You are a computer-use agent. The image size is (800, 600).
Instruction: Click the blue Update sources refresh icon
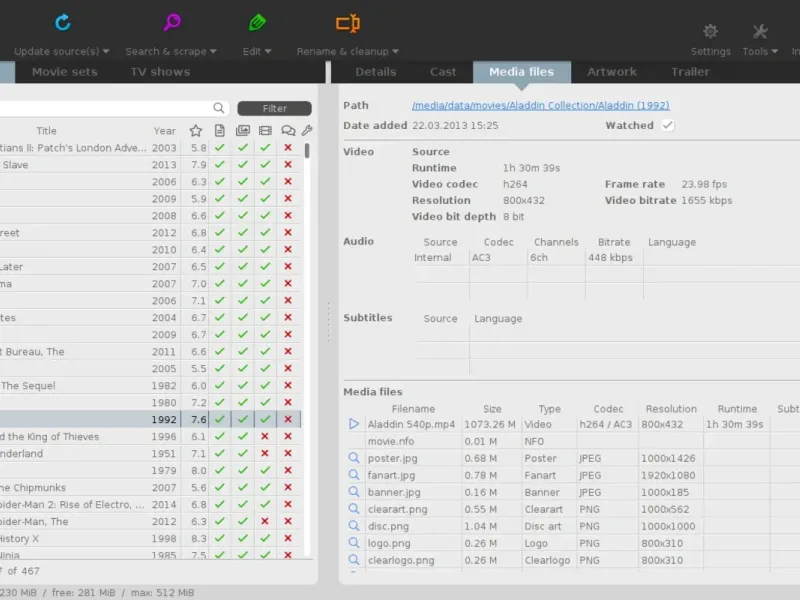point(63,22)
